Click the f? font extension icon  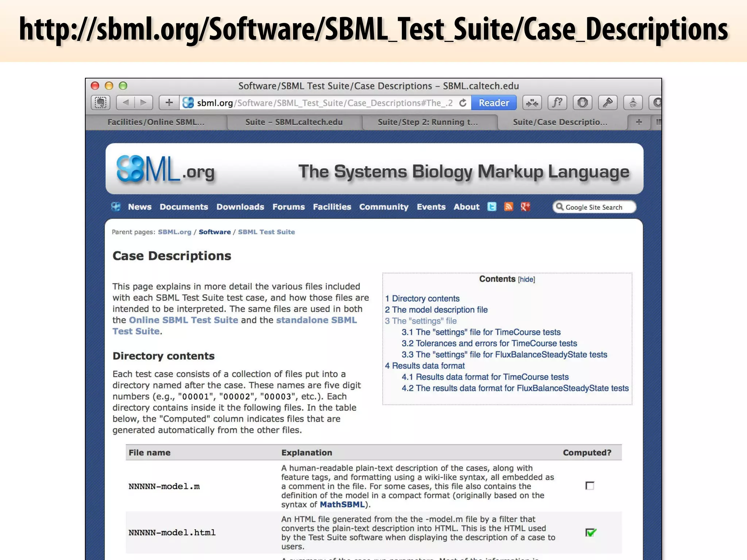pos(557,103)
